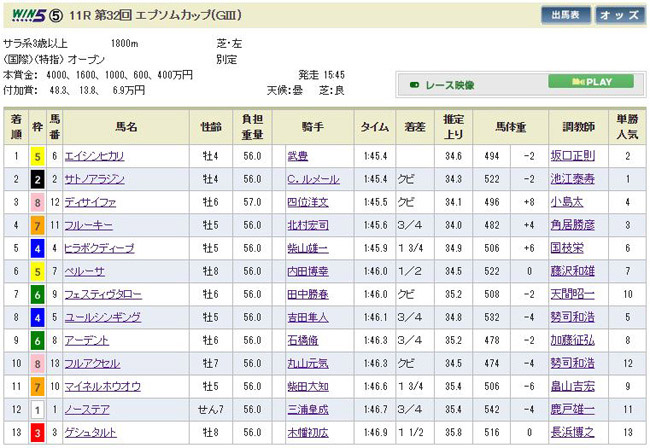The height and width of the screenshot is (448, 650).
Task: Open horse link エイシンヒカリ
Action: click(x=92, y=156)
